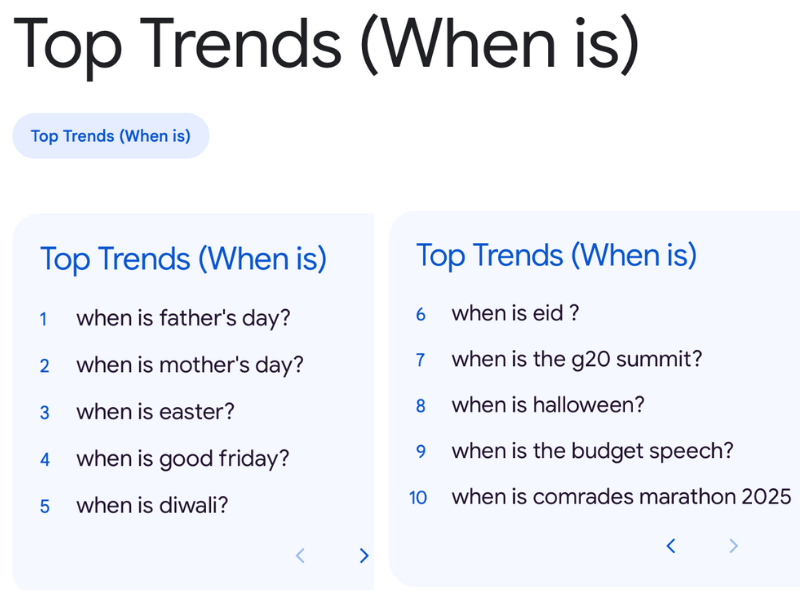This screenshot has height=600, width=800.
Task: Select the 'Top Trends (When is)' filter chip
Action: point(110,136)
